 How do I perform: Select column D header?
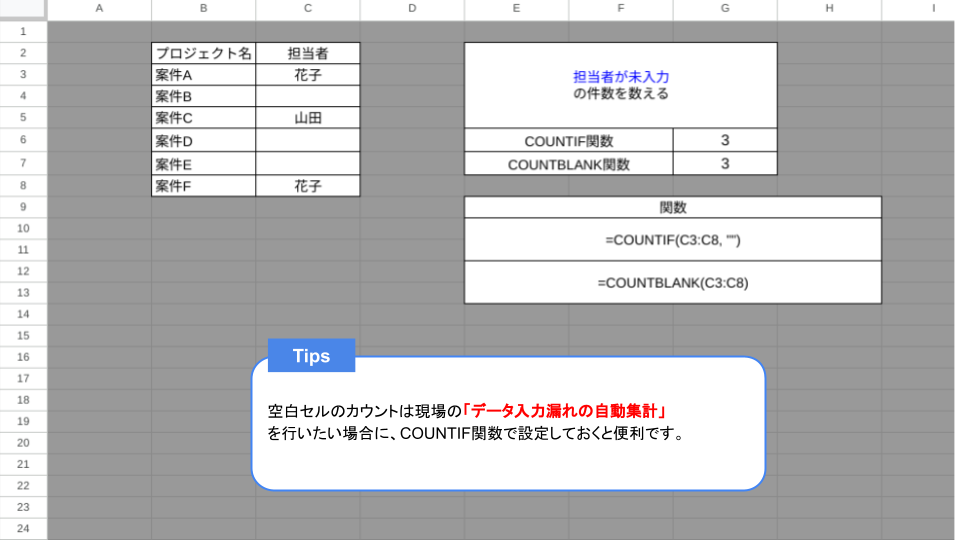tap(412, 9)
